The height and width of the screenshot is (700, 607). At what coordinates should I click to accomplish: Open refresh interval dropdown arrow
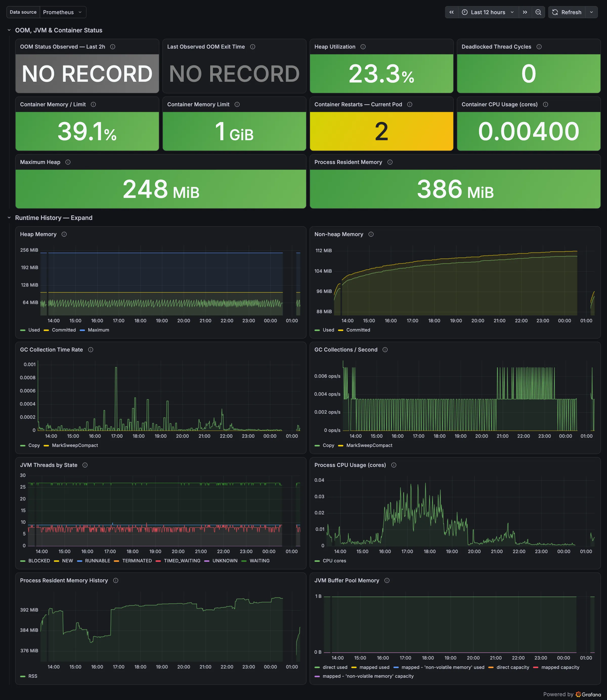coord(591,12)
